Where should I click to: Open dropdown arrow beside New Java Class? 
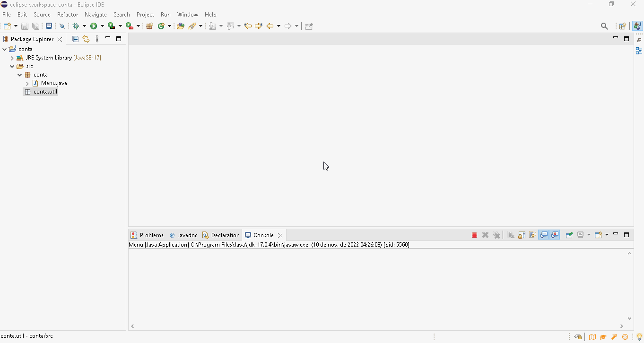[169, 26]
